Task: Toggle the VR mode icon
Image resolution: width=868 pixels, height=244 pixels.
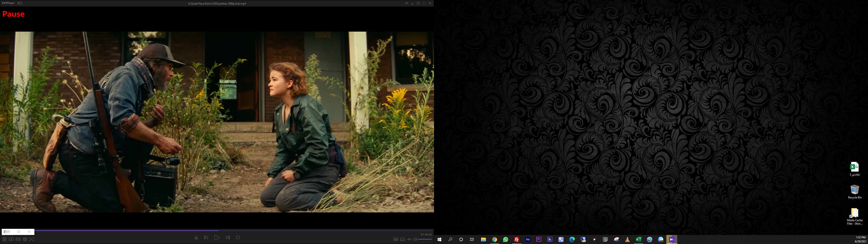Action: pyautogui.click(x=18, y=239)
